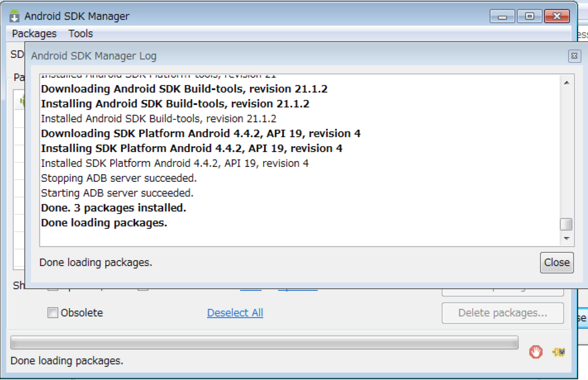Click the log scrollbar up arrow
588x380 pixels.
(x=567, y=83)
